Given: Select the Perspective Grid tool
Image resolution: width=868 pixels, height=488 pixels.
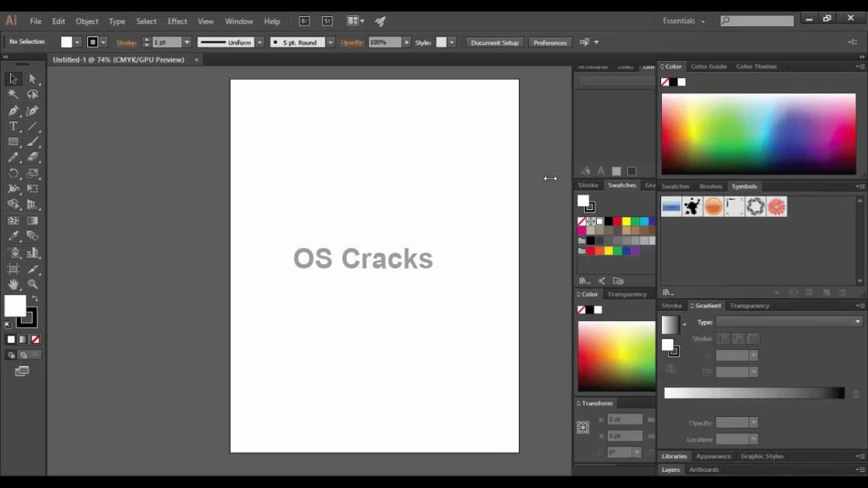Looking at the screenshot, I should click(x=33, y=204).
